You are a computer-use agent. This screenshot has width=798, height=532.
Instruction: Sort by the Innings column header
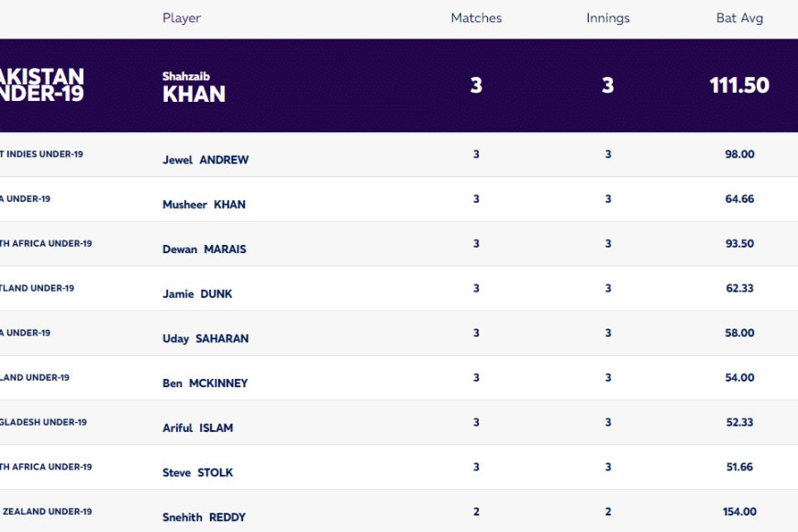607,18
